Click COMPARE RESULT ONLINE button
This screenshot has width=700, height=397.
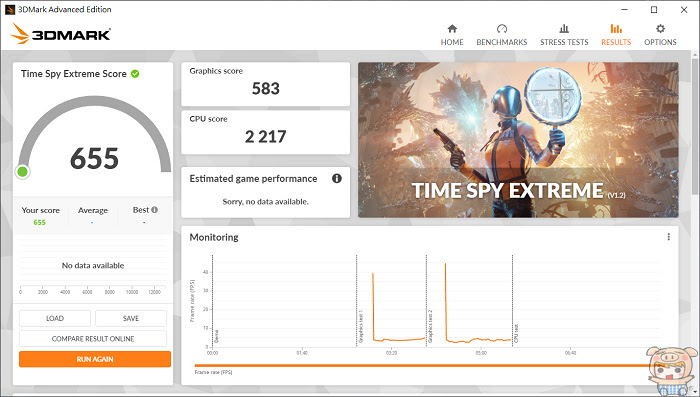(93, 339)
